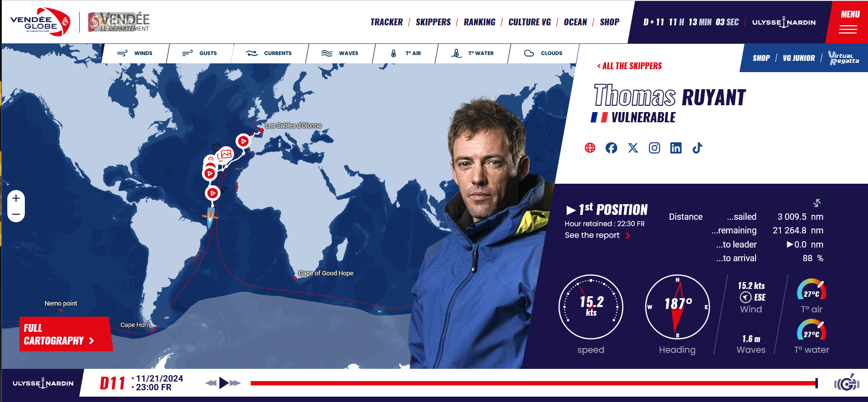The height and width of the screenshot is (402, 868).
Task: Open the LinkedIn profile icon
Action: [x=676, y=148]
